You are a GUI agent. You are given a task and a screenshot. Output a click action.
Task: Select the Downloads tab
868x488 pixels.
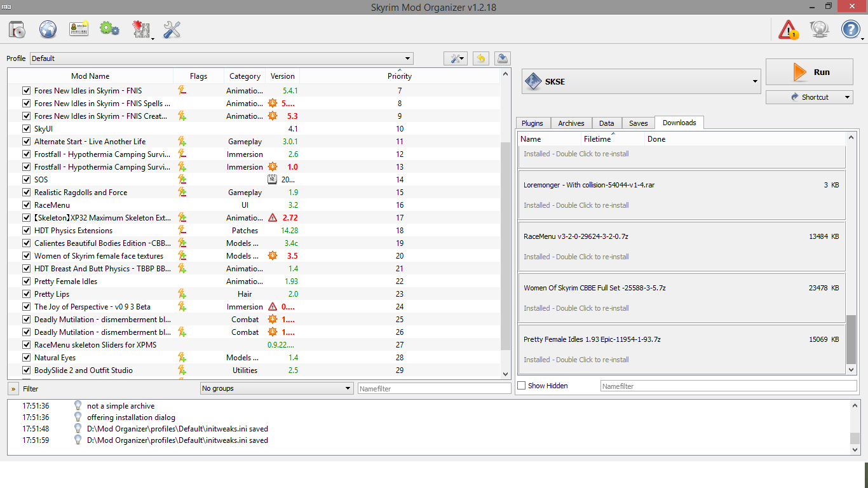(679, 123)
